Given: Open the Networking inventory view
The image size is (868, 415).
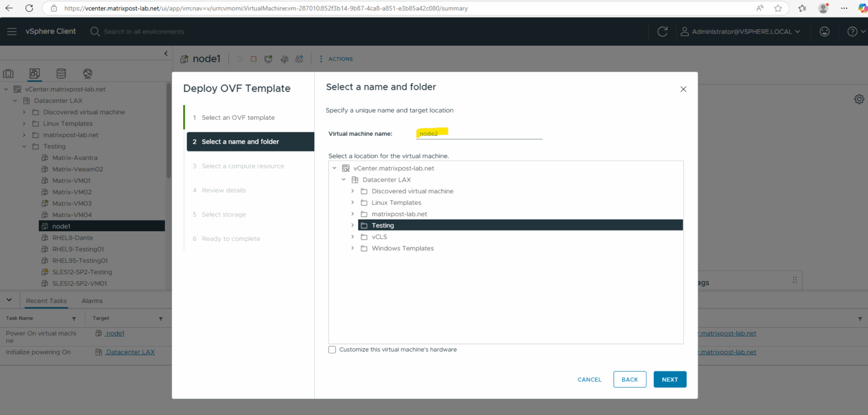Looking at the screenshot, I should (x=87, y=74).
